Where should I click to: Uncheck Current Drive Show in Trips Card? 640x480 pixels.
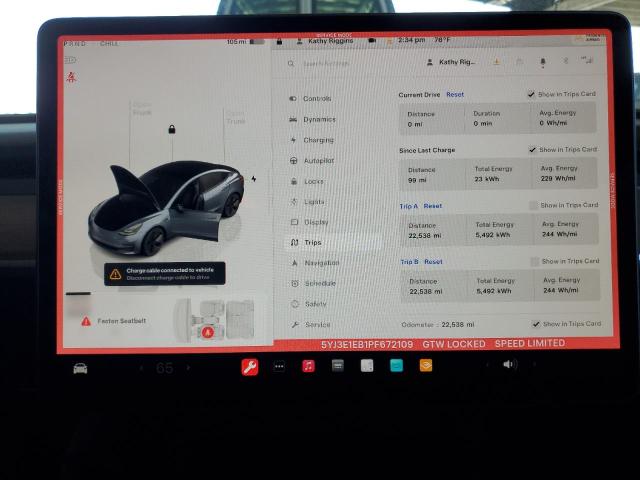pos(531,94)
